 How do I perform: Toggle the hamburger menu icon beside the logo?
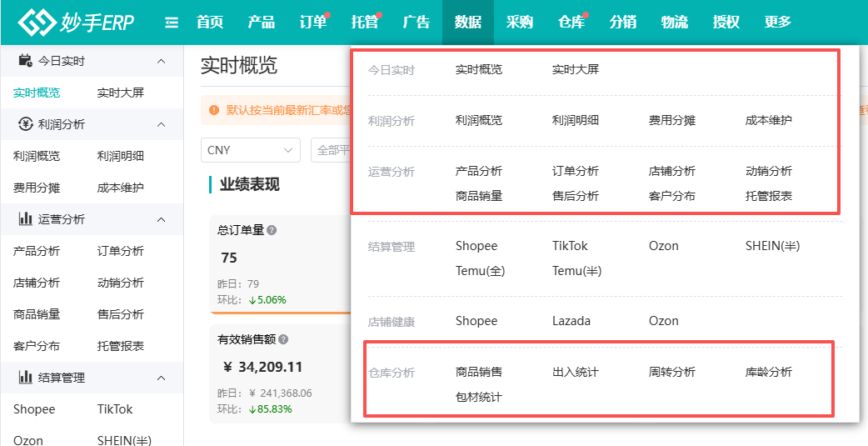[172, 23]
